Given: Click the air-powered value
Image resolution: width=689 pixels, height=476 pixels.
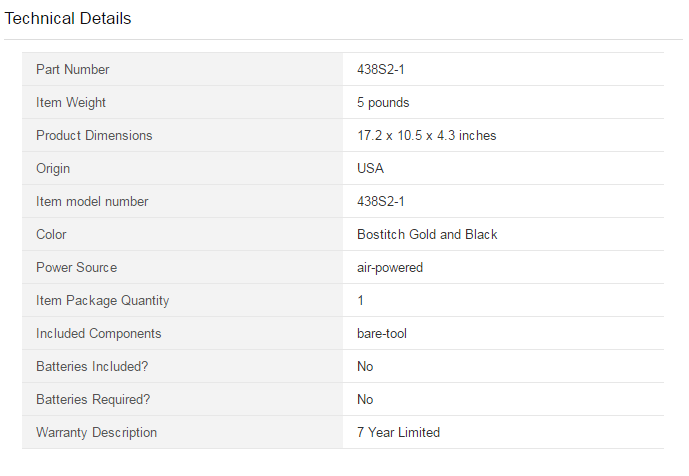Looking at the screenshot, I should [390, 267].
